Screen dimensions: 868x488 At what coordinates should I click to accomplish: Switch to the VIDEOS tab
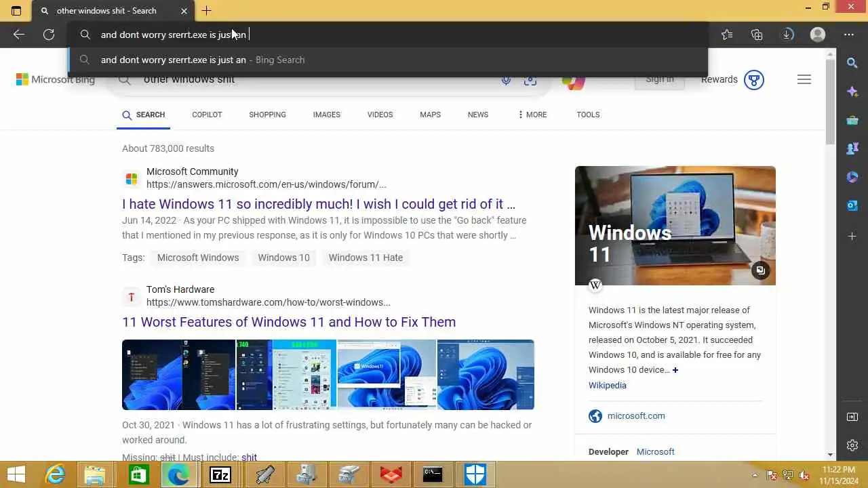pos(380,115)
